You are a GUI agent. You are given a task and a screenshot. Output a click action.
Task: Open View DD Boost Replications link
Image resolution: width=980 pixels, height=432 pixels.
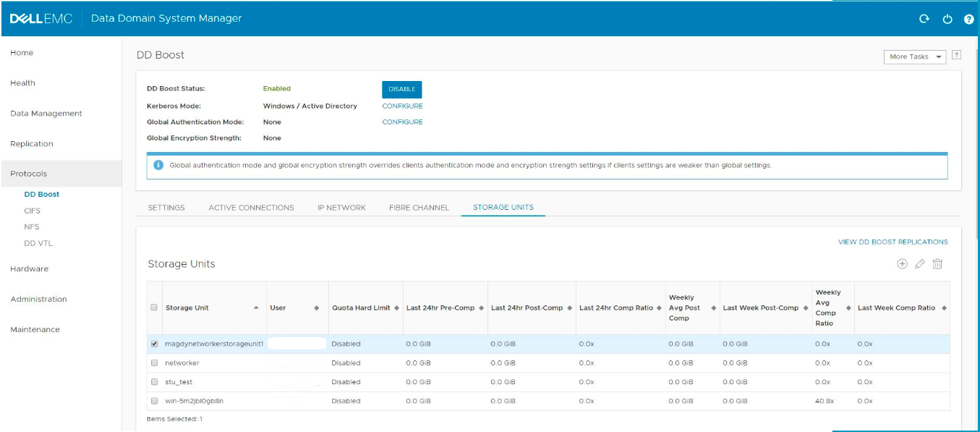(x=892, y=242)
